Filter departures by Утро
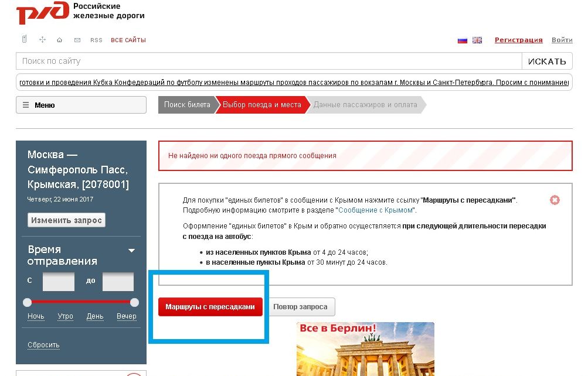 pyautogui.click(x=66, y=316)
